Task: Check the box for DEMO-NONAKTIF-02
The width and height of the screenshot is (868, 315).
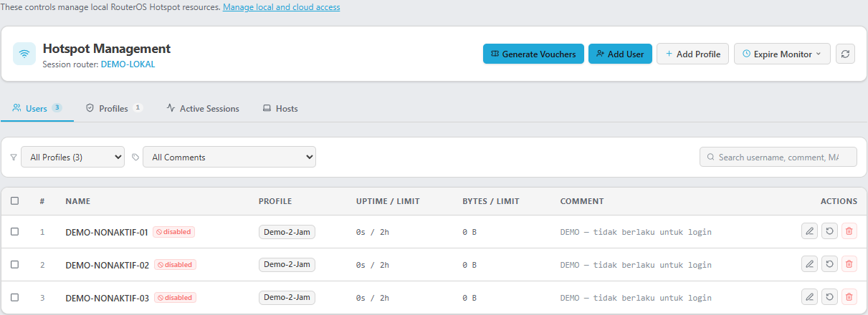Action: coord(14,264)
